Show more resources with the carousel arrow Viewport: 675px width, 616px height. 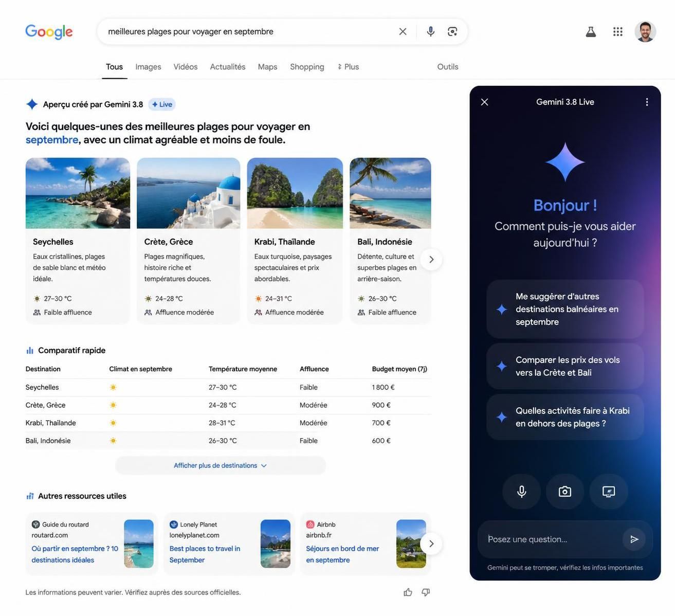coord(431,543)
